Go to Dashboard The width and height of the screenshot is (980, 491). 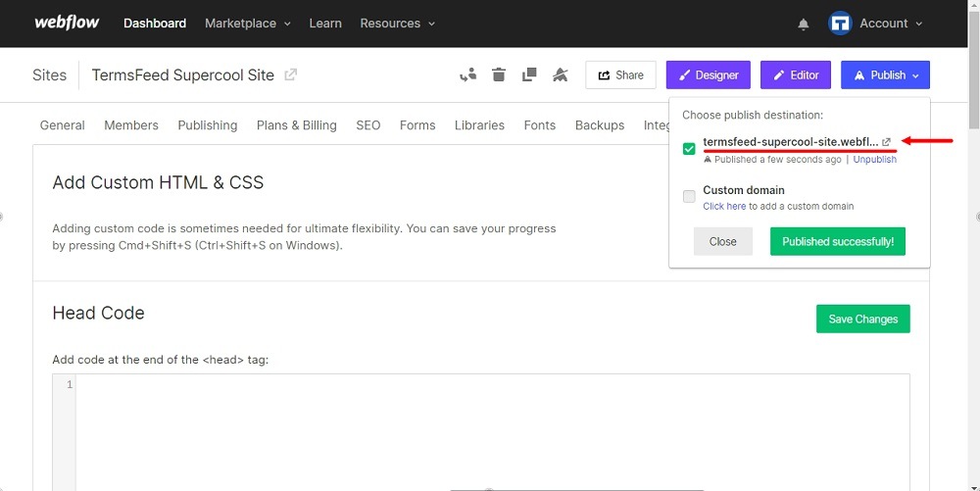(155, 24)
